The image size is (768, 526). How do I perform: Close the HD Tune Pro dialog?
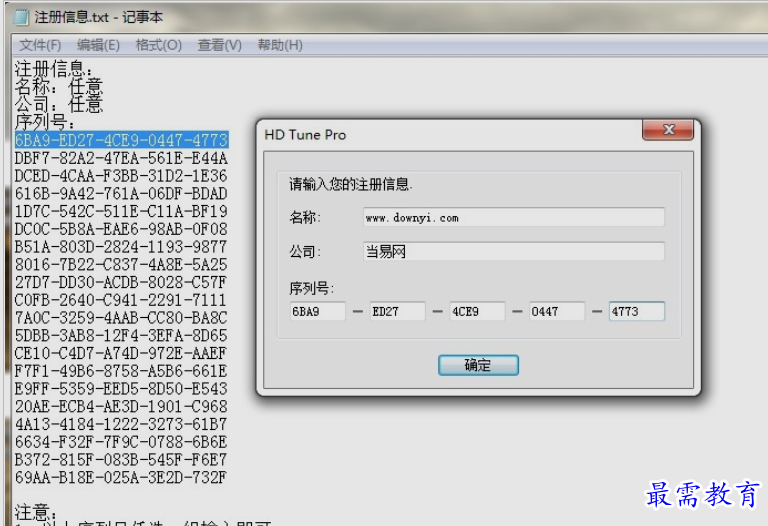(x=668, y=129)
